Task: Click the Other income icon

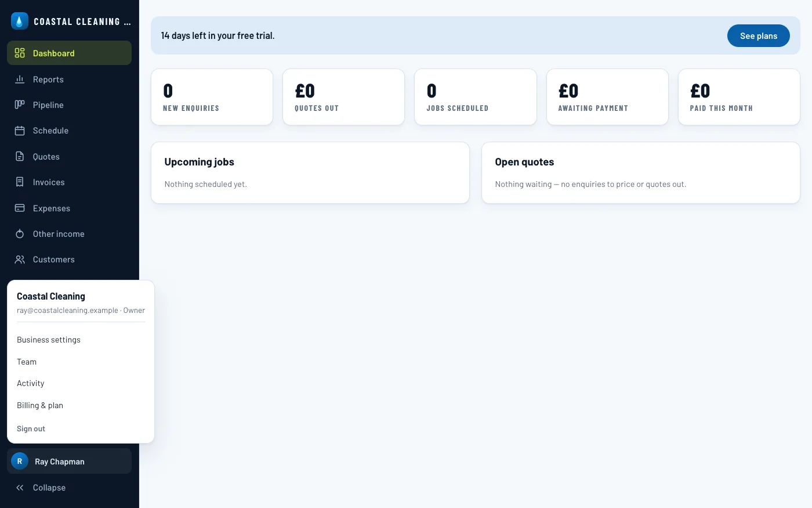Action: (20, 233)
